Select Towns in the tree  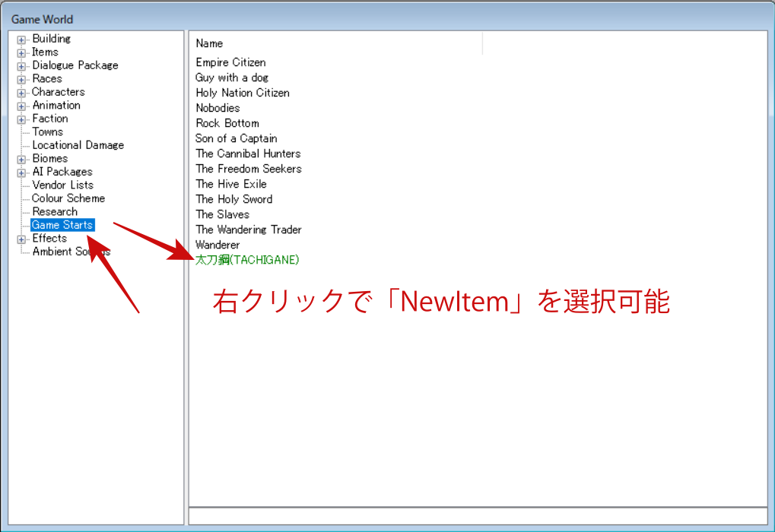(x=47, y=132)
